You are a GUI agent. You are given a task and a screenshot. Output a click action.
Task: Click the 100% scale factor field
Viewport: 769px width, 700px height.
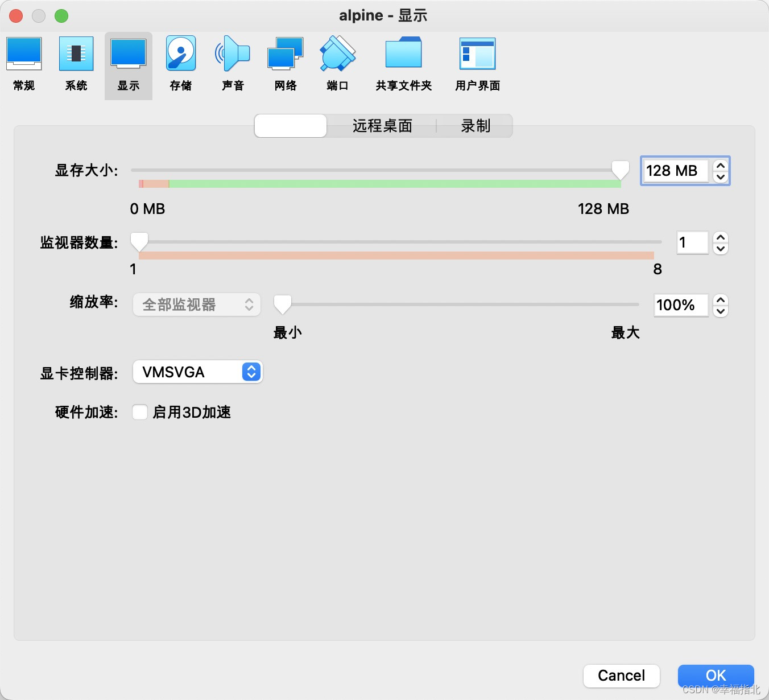(681, 305)
